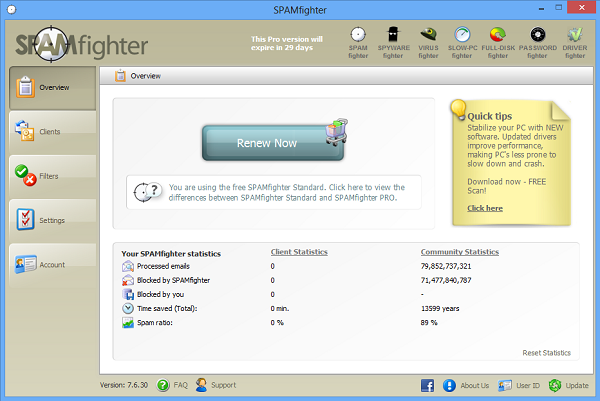
Task: Go to the Settings section
Action: pos(52,221)
